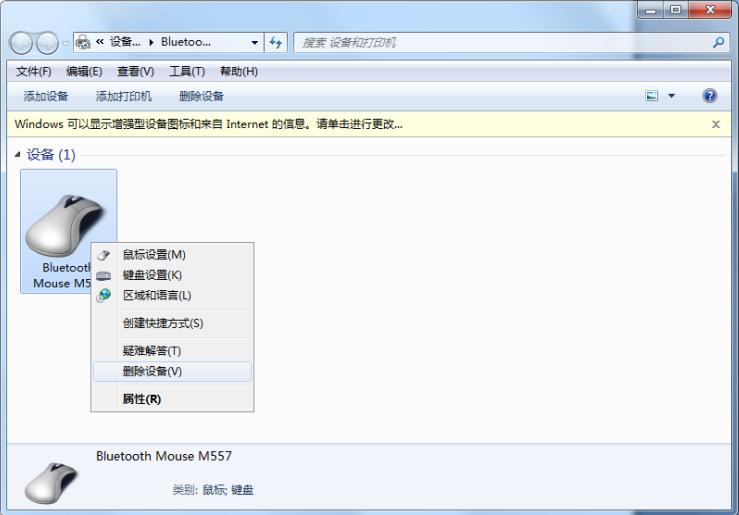
Task: Click the mouse icon beside 鼠标设置
Action: pos(103,255)
